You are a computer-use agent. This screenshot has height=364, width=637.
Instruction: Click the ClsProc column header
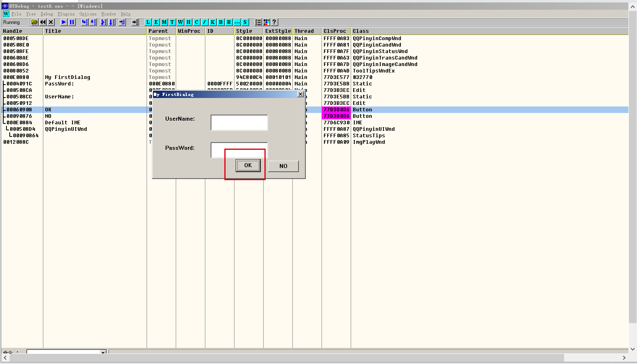pyautogui.click(x=337, y=31)
